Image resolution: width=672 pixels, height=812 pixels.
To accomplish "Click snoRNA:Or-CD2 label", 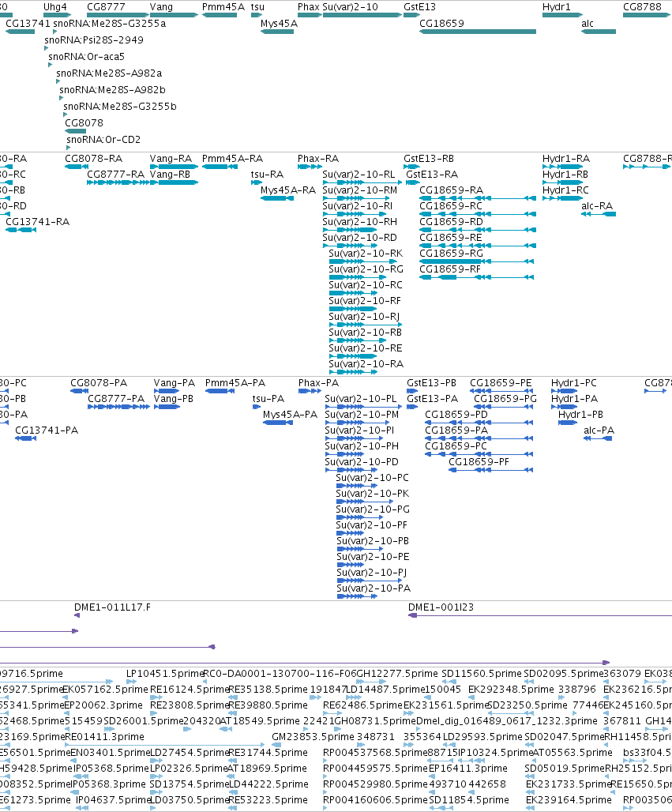I will click(x=103, y=140).
